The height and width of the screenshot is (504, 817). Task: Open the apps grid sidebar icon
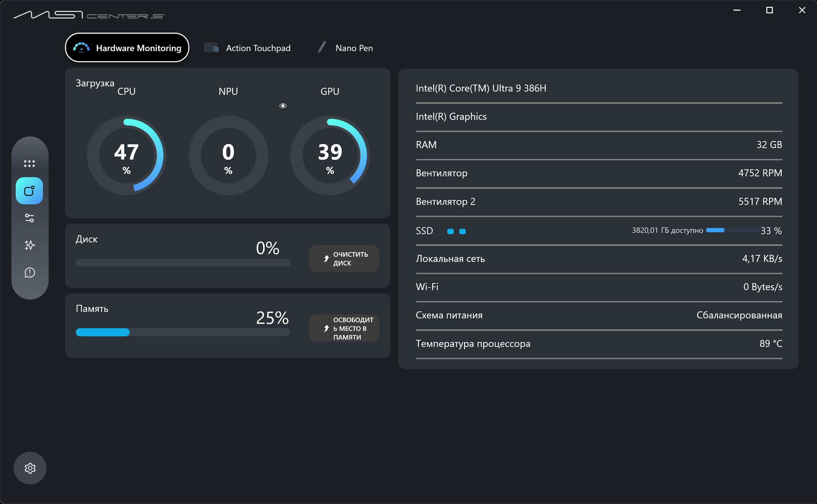tap(29, 163)
